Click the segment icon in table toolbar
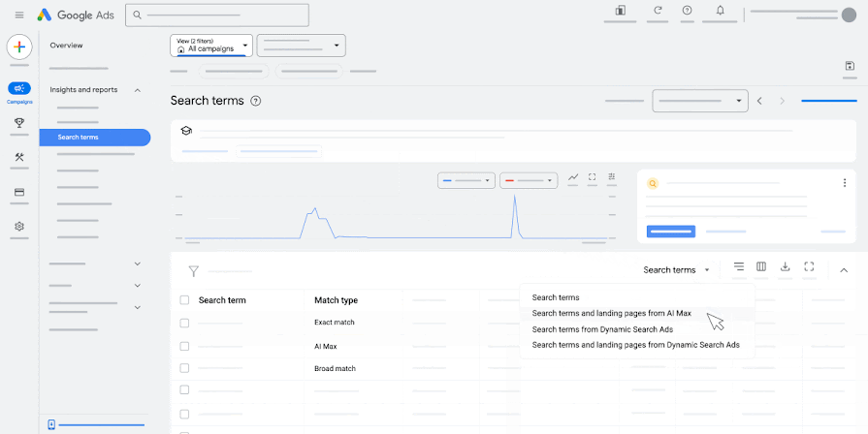This screenshot has height=434, width=868. 738,266
